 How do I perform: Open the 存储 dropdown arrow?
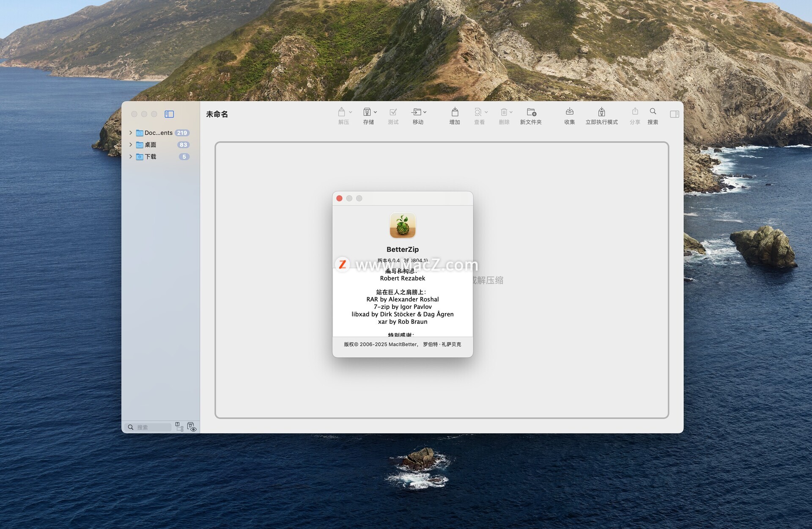(x=375, y=112)
